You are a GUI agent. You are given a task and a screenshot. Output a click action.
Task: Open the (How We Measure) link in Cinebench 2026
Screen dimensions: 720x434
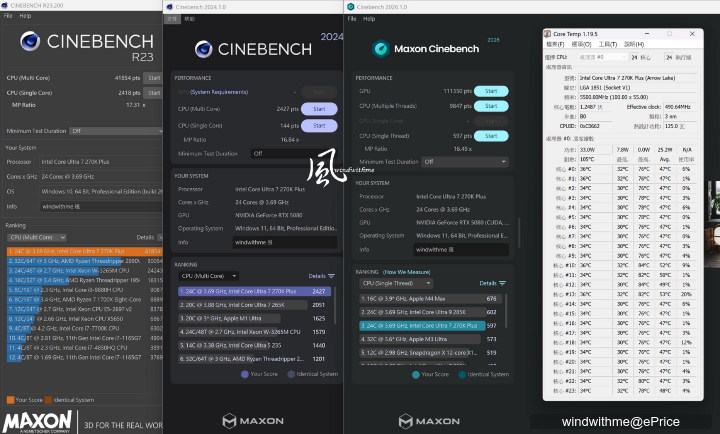(407, 272)
